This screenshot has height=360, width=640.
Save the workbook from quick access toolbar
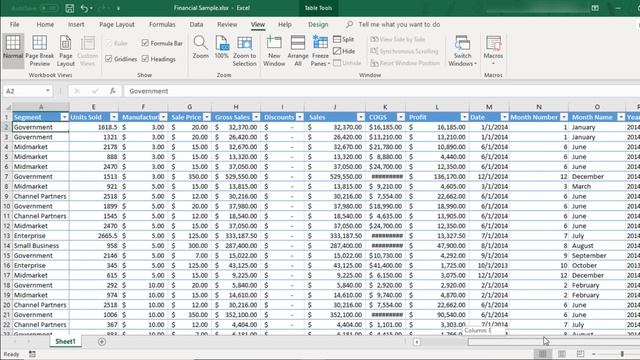pyautogui.click(x=70, y=8)
